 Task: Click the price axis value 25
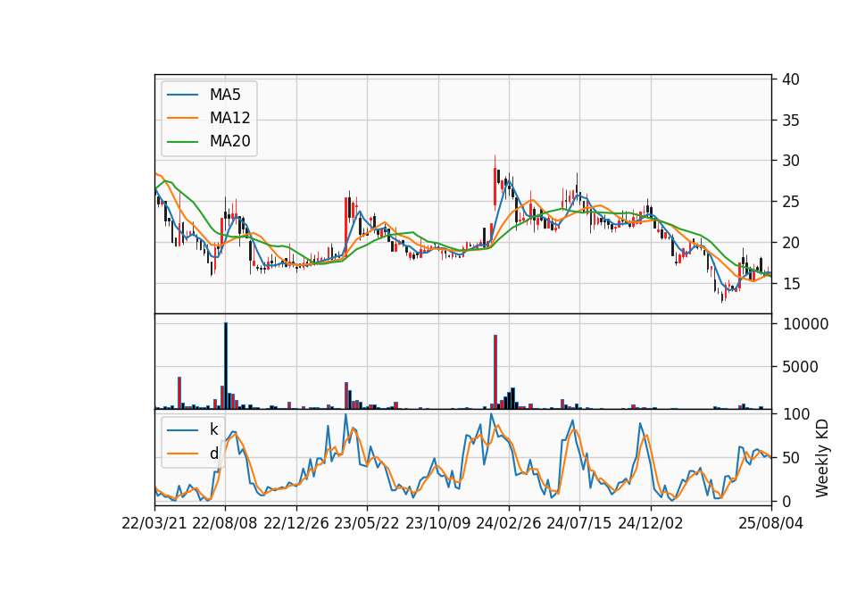point(791,202)
